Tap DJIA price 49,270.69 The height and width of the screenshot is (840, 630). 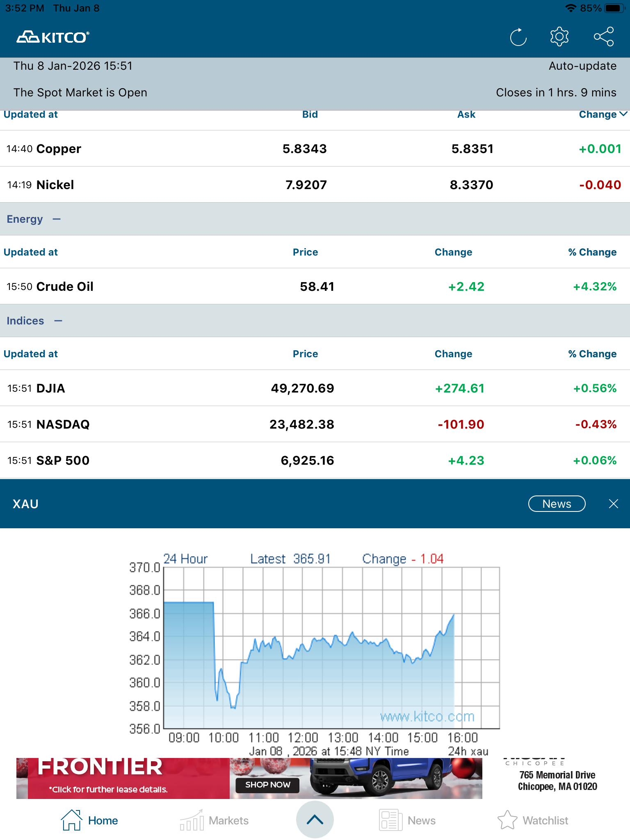click(x=303, y=388)
